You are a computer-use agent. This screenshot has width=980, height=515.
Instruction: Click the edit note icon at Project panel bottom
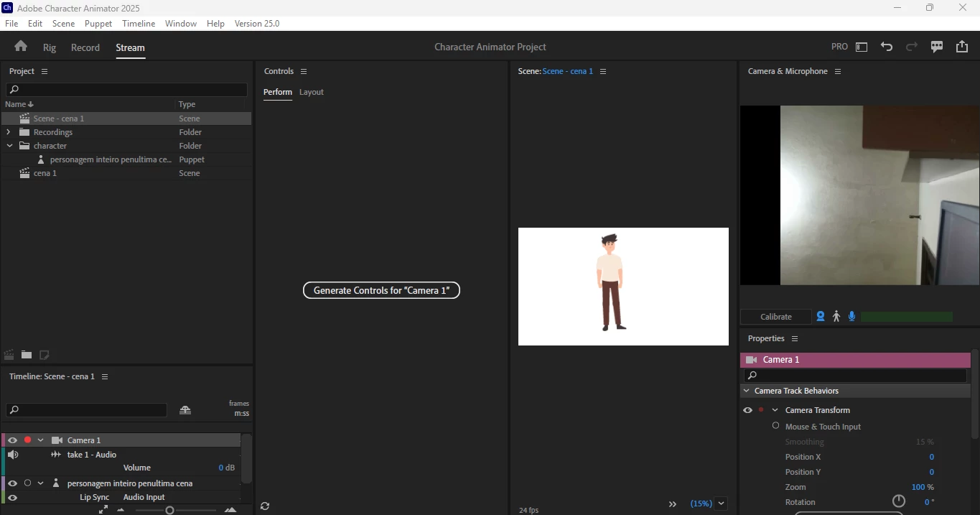[44, 355]
